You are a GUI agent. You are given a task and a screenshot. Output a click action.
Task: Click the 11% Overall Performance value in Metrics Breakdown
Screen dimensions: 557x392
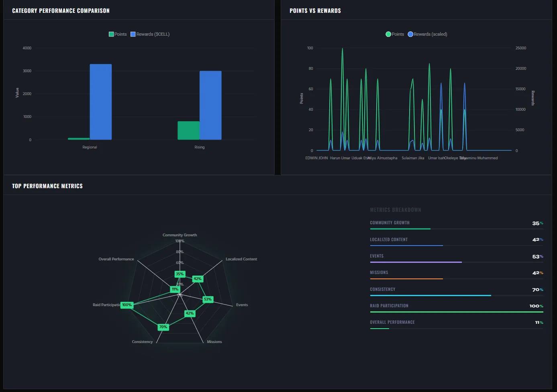539,323
